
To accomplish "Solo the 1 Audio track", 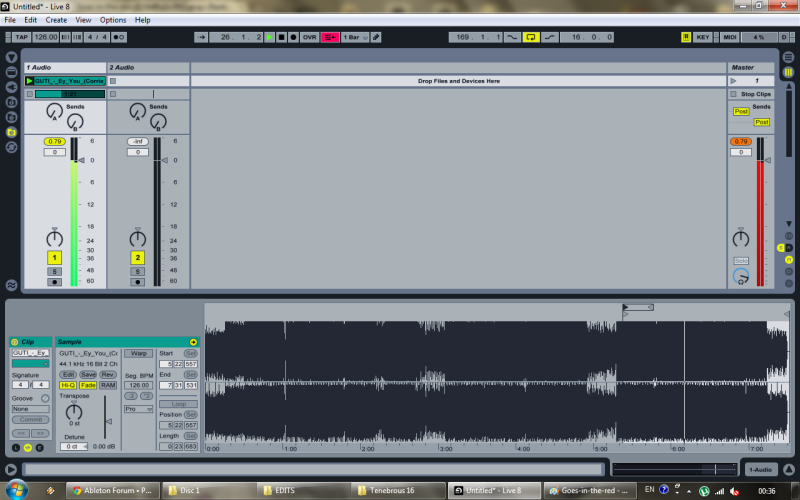I will coord(55,271).
